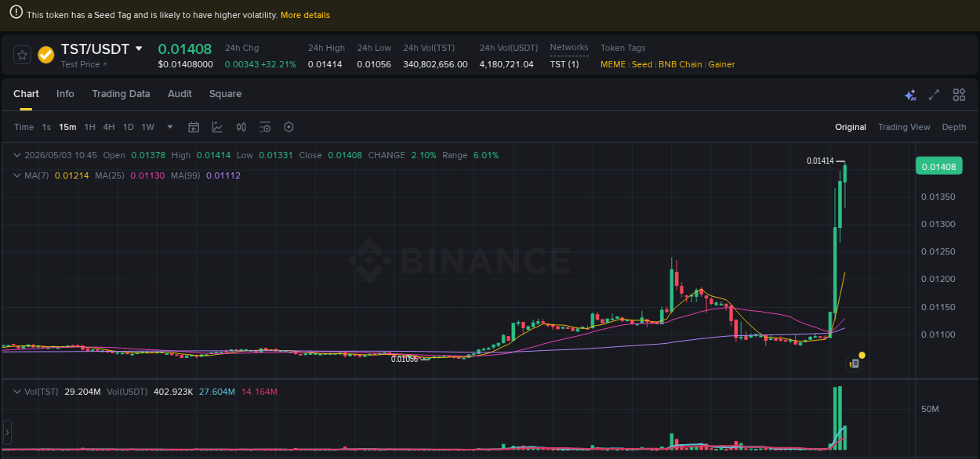Switch to Trading View chart

tap(904, 127)
